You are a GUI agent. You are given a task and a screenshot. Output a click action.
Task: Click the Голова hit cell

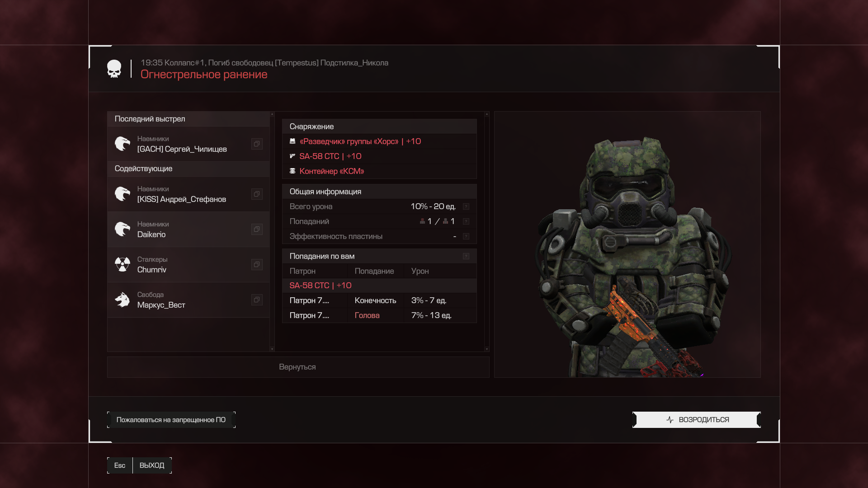click(x=376, y=315)
